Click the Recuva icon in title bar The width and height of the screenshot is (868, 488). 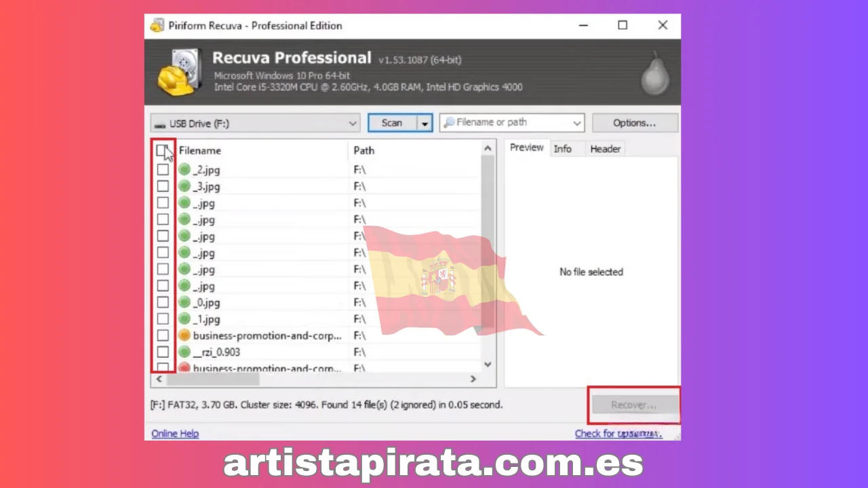[x=157, y=26]
